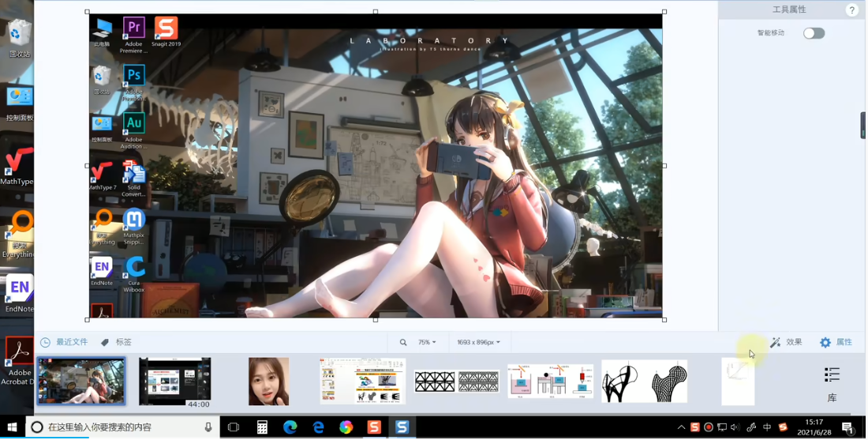Open the EndNote desktop shortcut at the screen edge

tap(19, 294)
